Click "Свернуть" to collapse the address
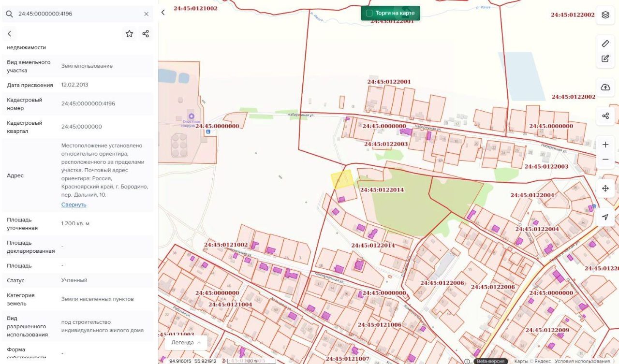 74,204
